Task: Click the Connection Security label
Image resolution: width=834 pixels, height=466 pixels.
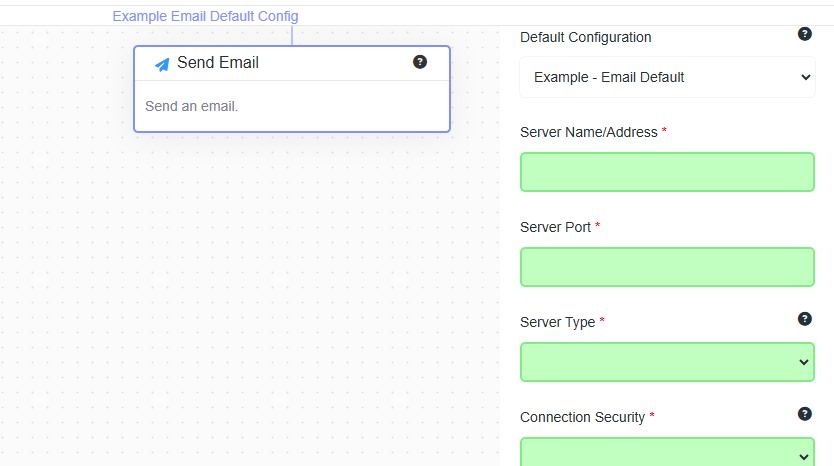Action: [583, 417]
